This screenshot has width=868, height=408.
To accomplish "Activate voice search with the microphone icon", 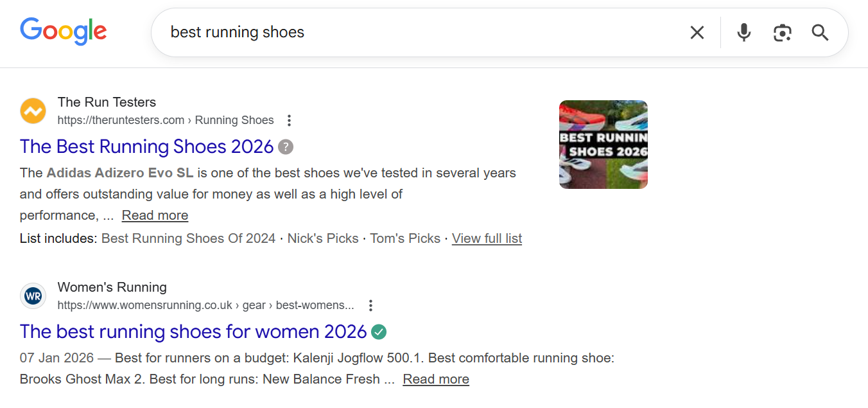I will [x=743, y=32].
